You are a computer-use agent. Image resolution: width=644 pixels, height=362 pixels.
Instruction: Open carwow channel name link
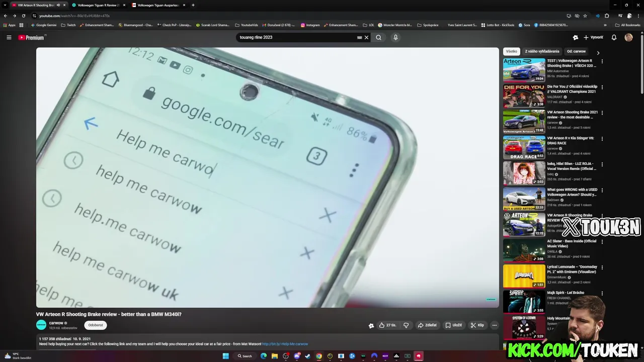(x=56, y=323)
